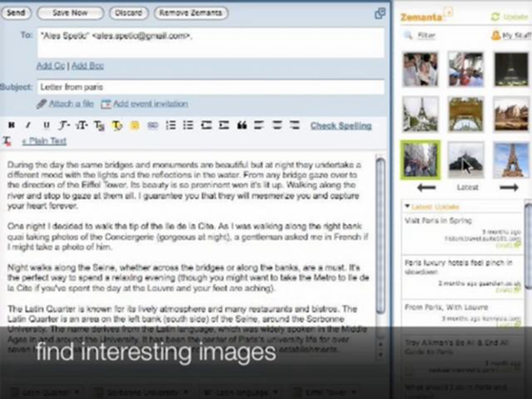532x399 pixels.
Task: Click the paragraph starting 'During the day'
Action: (x=184, y=185)
